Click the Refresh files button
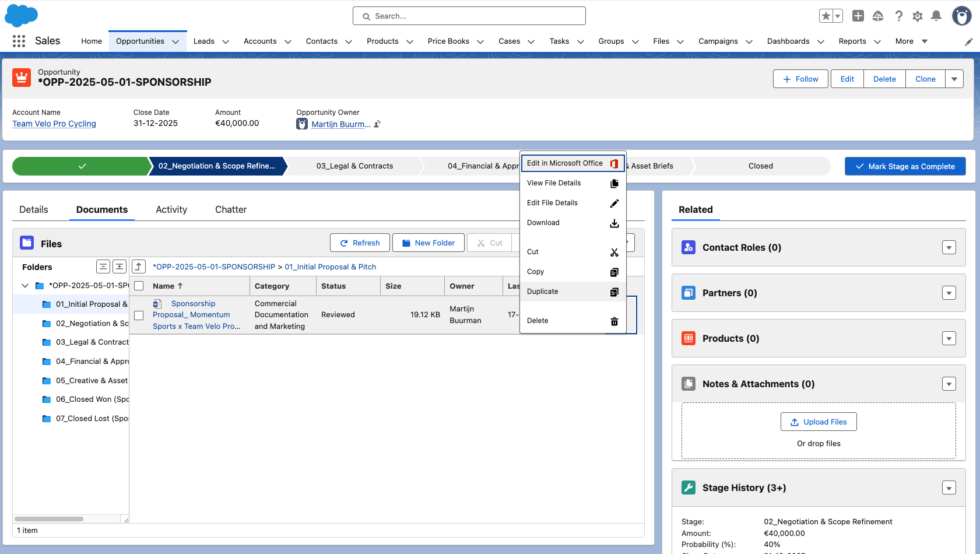This screenshot has width=980, height=554. coord(360,243)
